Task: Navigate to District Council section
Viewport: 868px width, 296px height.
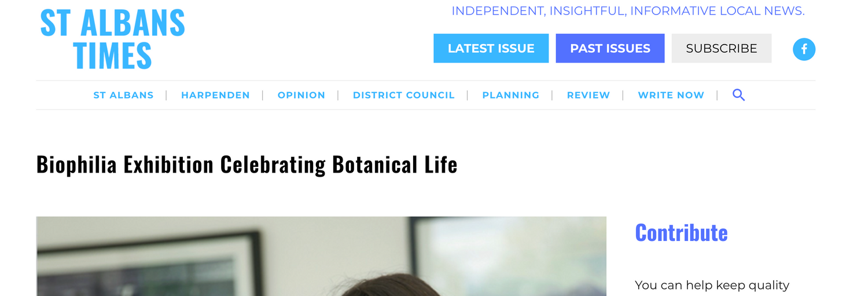Action: point(403,96)
